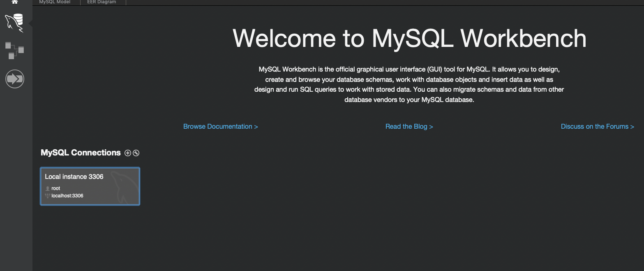
Task: Switch to the MySQL Model tab
Action: point(55,2)
